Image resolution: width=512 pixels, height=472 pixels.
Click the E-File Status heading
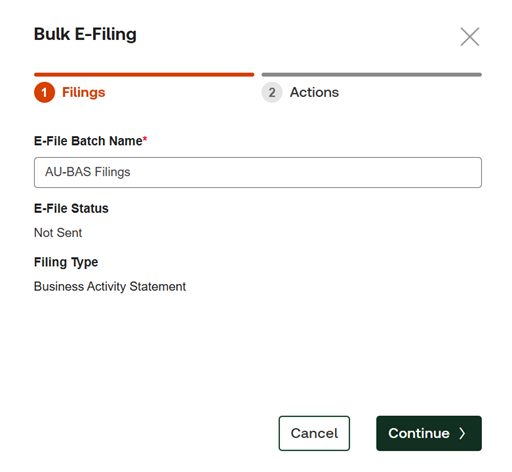point(71,208)
